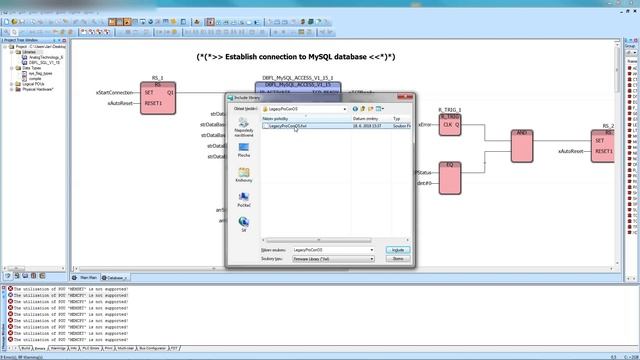Click the Save toolbar icon

coord(22,22)
